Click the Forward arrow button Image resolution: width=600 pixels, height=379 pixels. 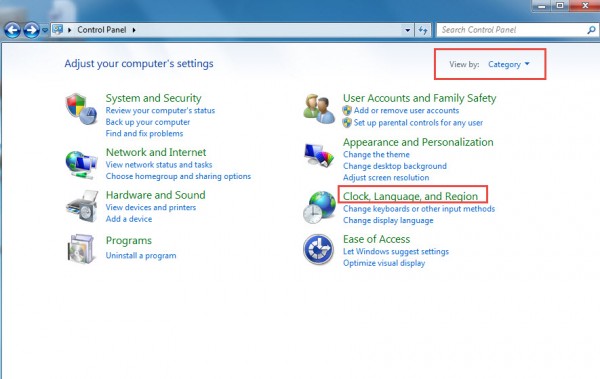click(x=31, y=30)
